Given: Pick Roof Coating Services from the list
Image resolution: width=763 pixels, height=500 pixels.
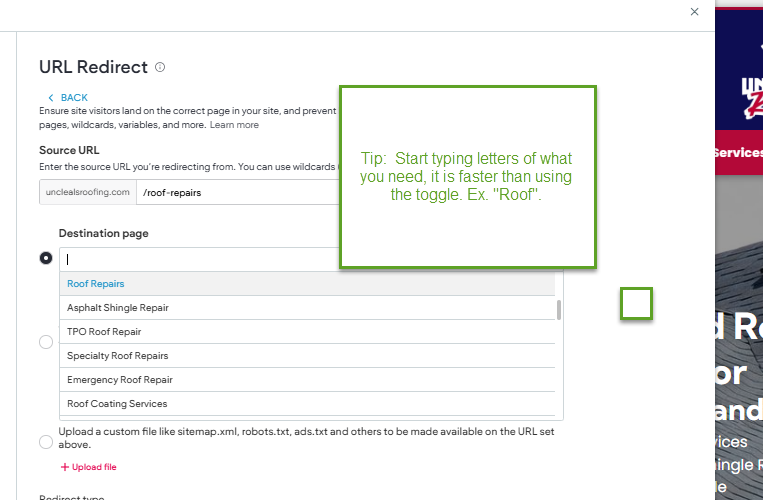Looking at the screenshot, I should 117,404.
